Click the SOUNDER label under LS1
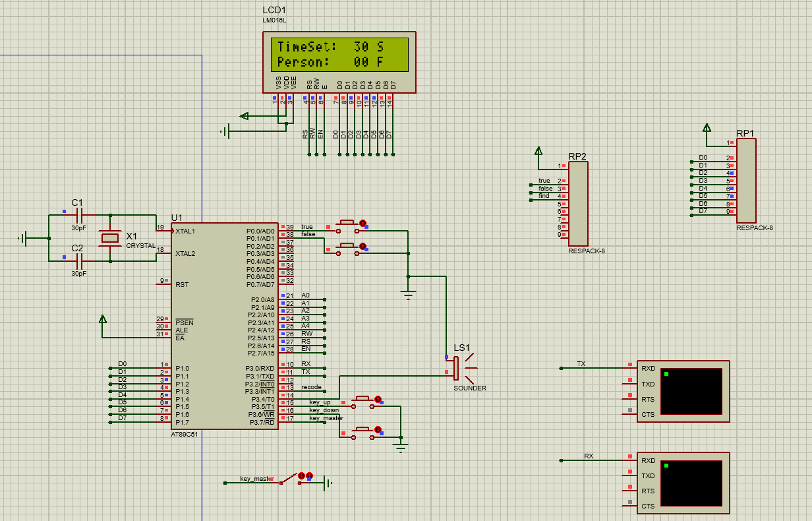Viewport: 812px width, 521px height. tap(470, 388)
